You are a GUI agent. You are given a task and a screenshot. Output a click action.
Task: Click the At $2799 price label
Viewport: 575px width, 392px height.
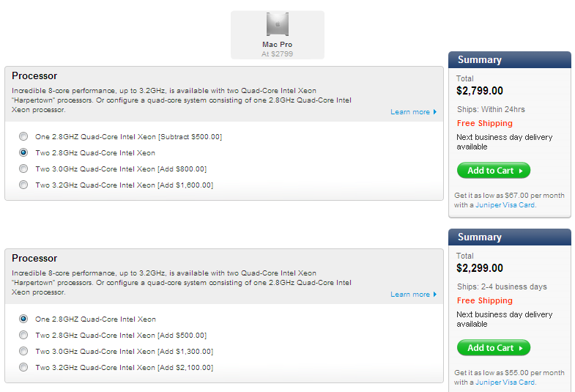click(x=277, y=54)
